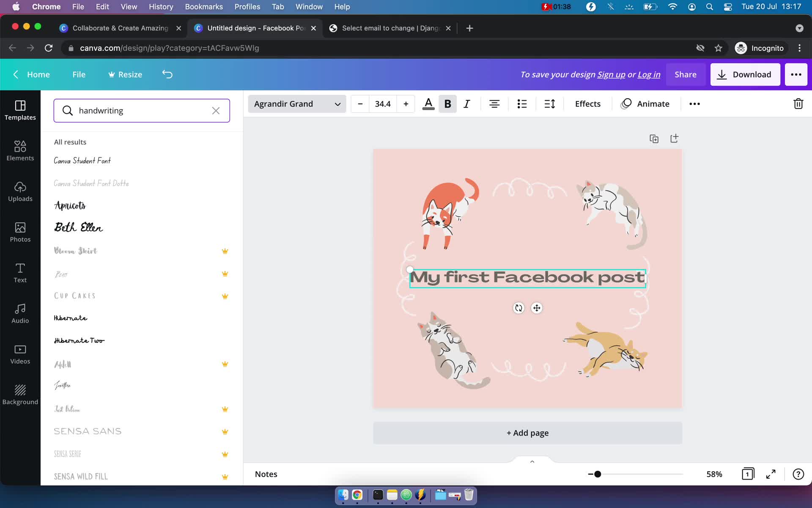The image size is (812, 508).
Task: Open the header more options menu
Action: pyautogui.click(x=796, y=75)
